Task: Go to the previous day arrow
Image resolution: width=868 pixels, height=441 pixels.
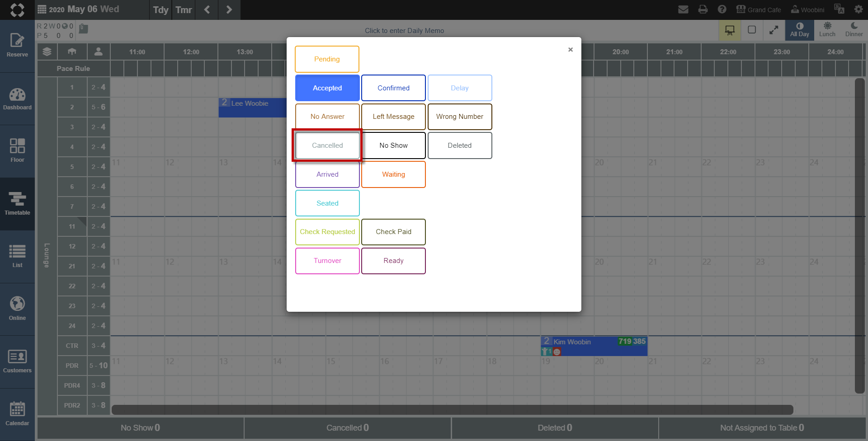Action: (207, 10)
